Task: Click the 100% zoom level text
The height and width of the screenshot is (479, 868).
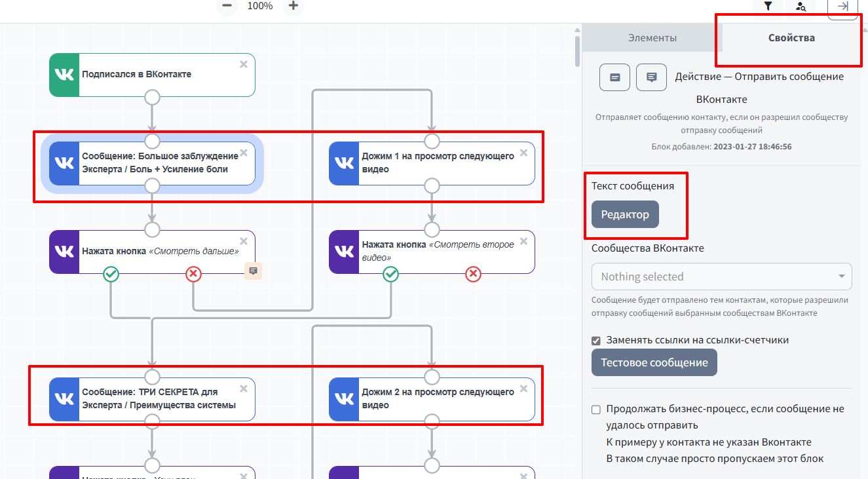Action: point(260,6)
